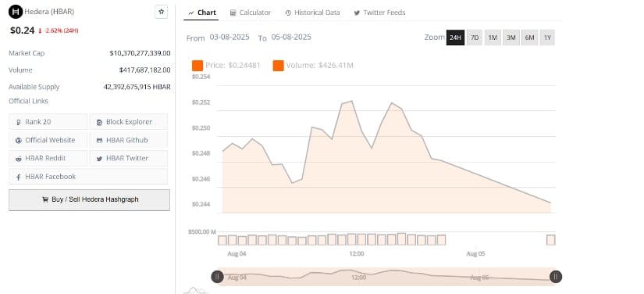Click the Market Cap label
This screenshot has width=644, height=294.
tap(27, 53)
